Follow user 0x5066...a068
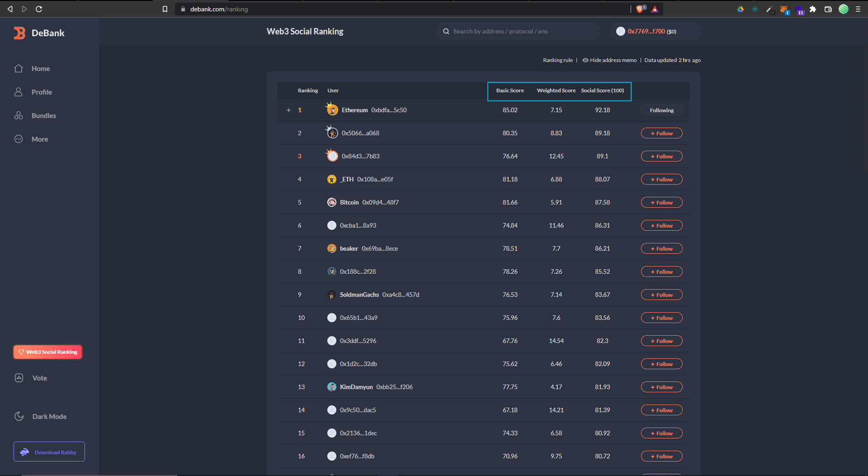This screenshot has width=868, height=476. [x=661, y=133]
